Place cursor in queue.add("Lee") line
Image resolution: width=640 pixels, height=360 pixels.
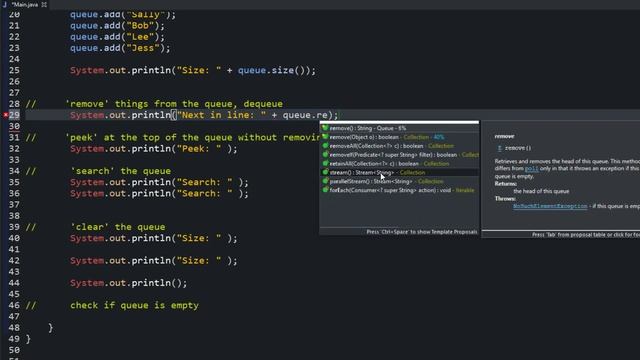(117, 37)
